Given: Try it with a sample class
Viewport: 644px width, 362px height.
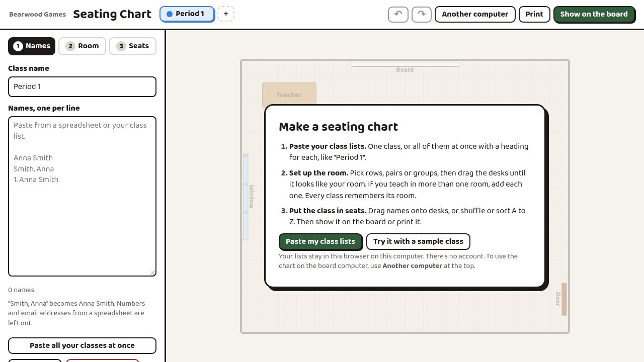Looking at the screenshot, I should click(x=418, y=241).
